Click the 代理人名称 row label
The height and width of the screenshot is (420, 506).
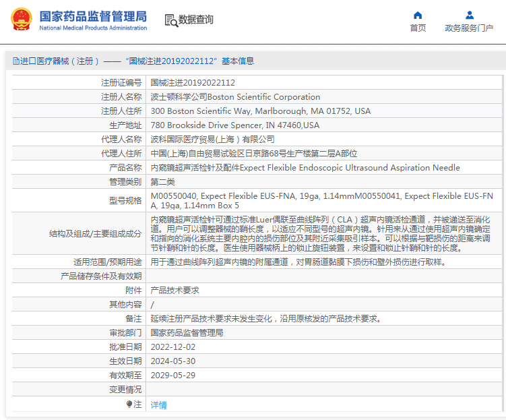click(121, 140)
